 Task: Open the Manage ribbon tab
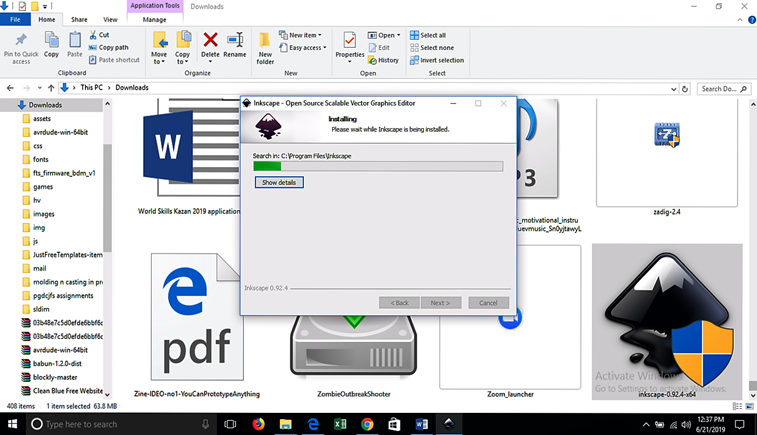coord(154,19)
